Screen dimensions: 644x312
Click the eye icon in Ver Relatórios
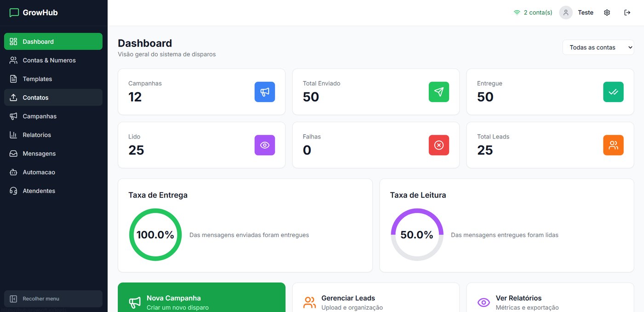pyautogui.click(x=484, y=302)
